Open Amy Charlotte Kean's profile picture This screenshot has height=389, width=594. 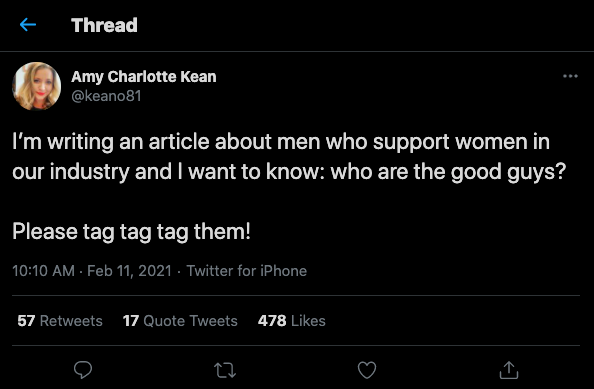tap(36, 86)
